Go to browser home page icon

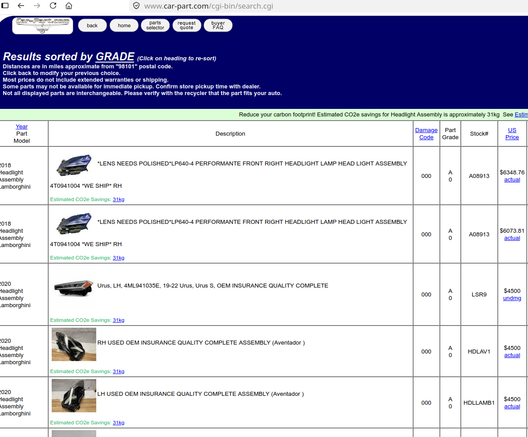tap(69, 6)
